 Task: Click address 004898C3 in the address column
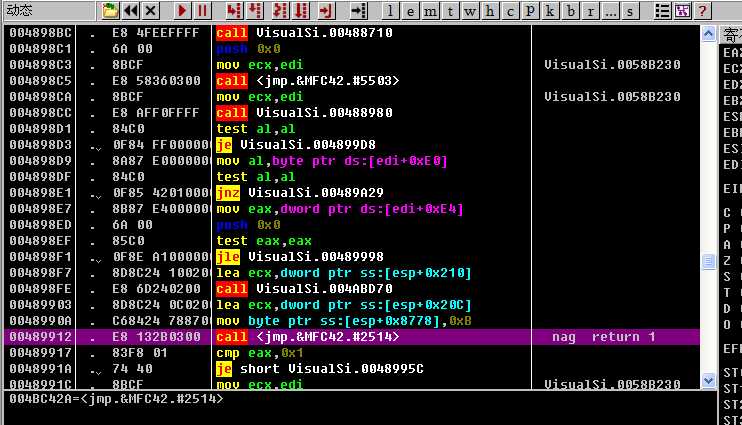pos(40,65)
